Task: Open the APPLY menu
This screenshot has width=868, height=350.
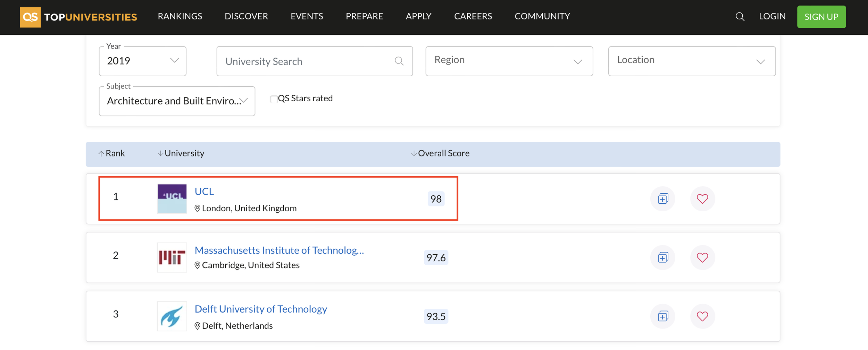Action: tap(418, 16)
